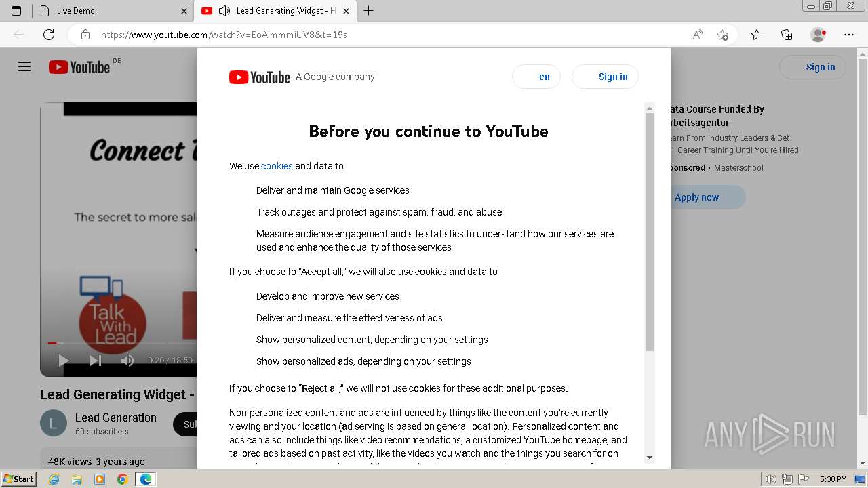The image size is (868, 488).
Task: Open the network tray icon
Action: point(787,479)
